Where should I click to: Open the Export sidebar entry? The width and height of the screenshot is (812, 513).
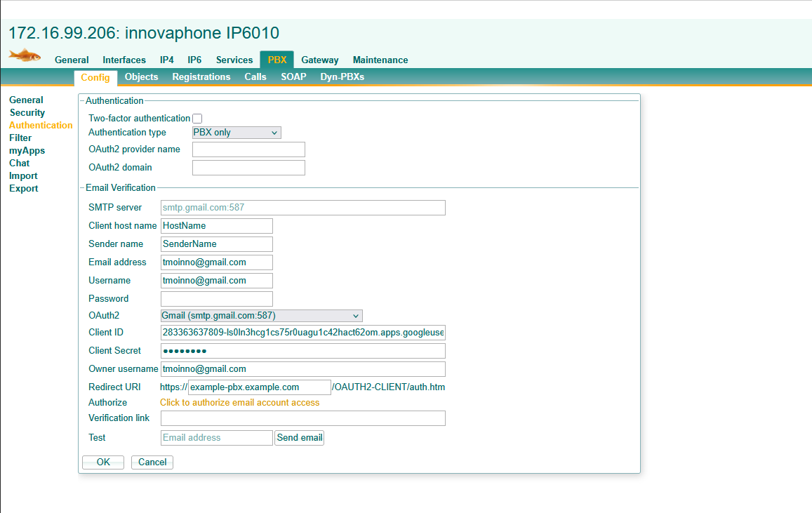(x=24, y=189)
